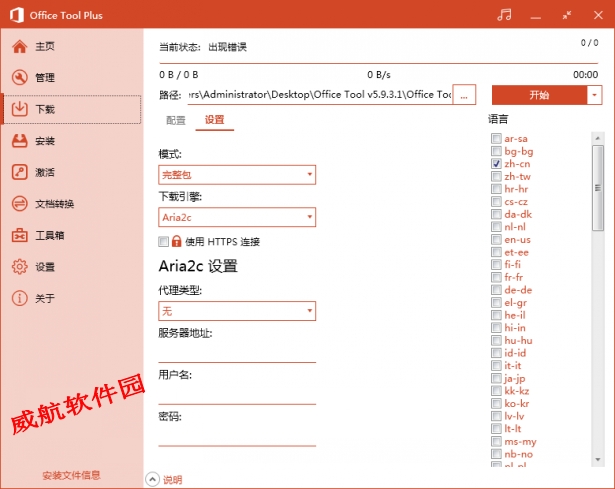Click the 00:00 time text
Image resolution: width=615 pixels, height=489 pixels.
tap(586, 75)
